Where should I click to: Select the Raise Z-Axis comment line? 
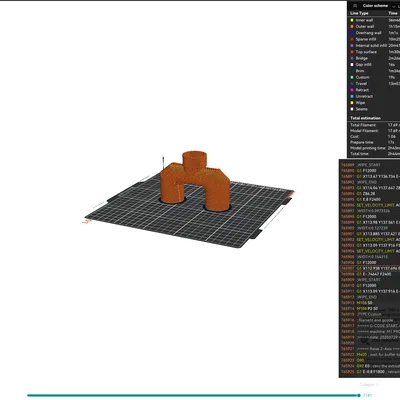[369, 349]
